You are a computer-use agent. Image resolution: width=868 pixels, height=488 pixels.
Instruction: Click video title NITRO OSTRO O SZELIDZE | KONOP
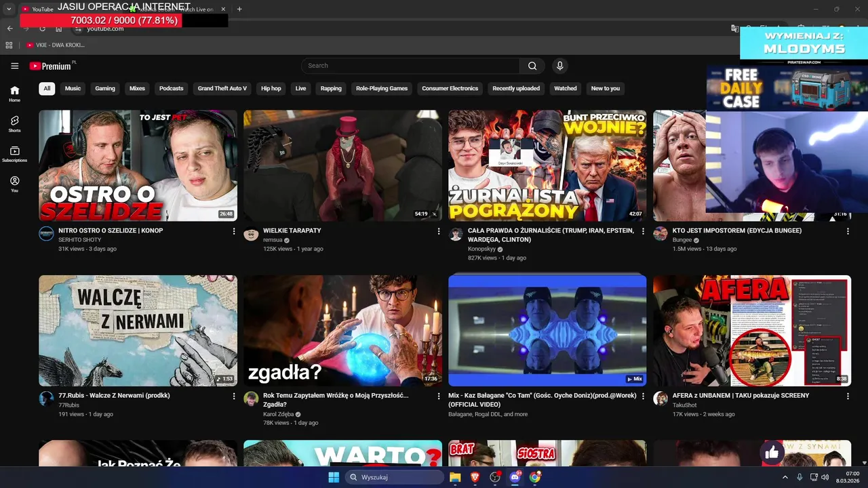pos(111,230)
